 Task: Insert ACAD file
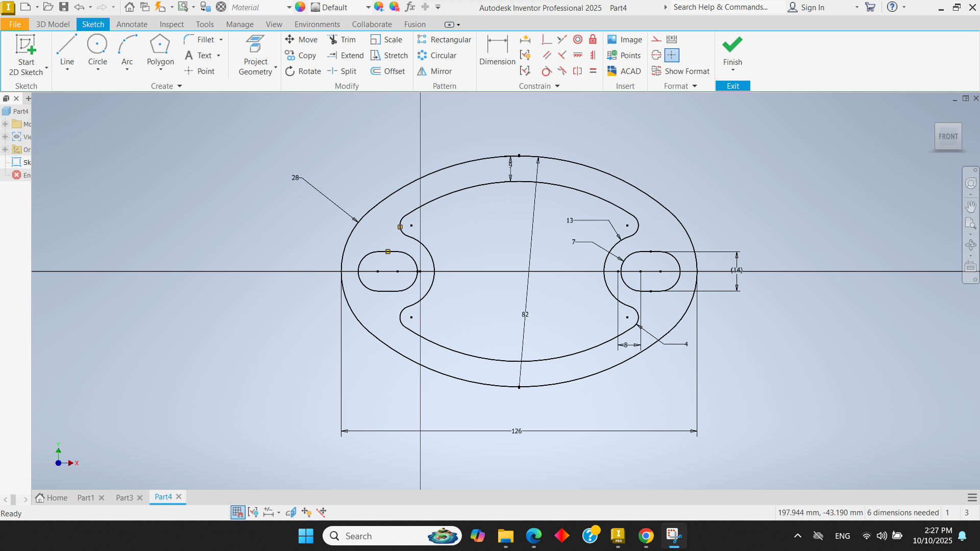point(624,71)
